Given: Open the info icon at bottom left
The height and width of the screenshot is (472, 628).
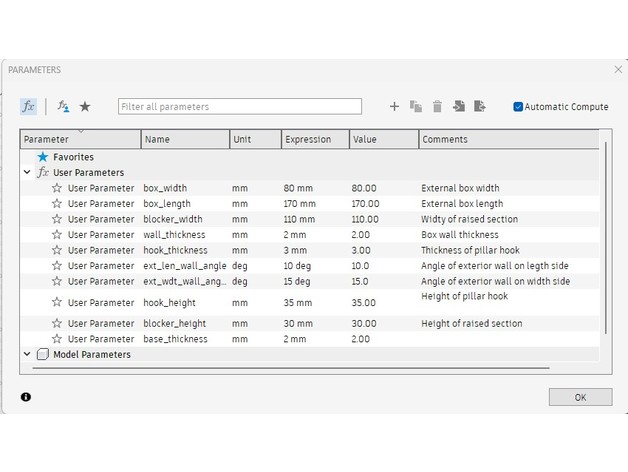Looking at the screenshot, I should pyautogui.click(x=26, y=397).
